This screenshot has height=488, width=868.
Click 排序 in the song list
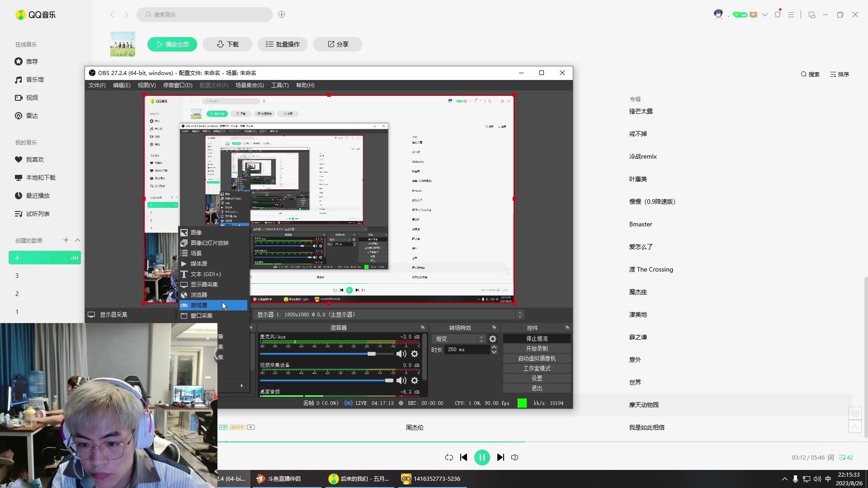point(840,74)
